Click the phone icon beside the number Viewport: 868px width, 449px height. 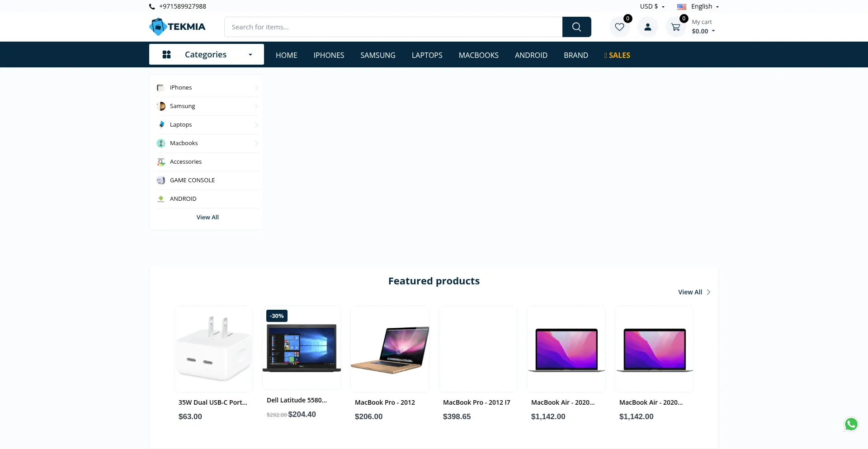152,7
